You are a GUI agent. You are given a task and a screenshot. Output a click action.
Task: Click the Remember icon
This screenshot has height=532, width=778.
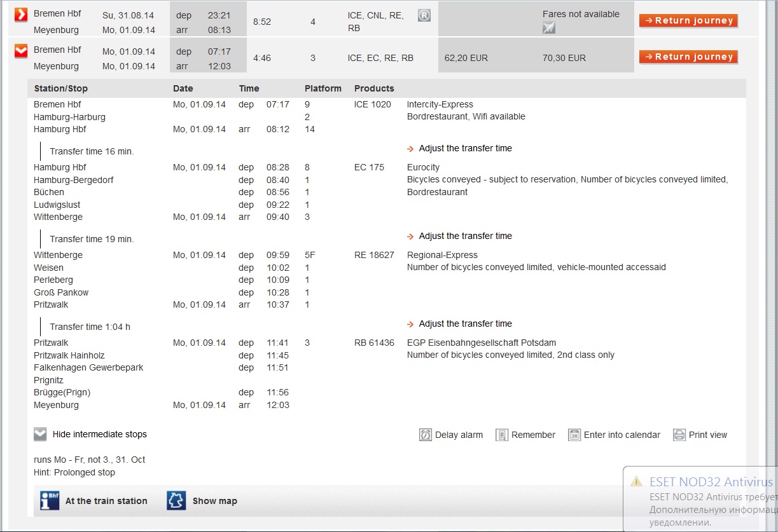[x=502, y=435]
